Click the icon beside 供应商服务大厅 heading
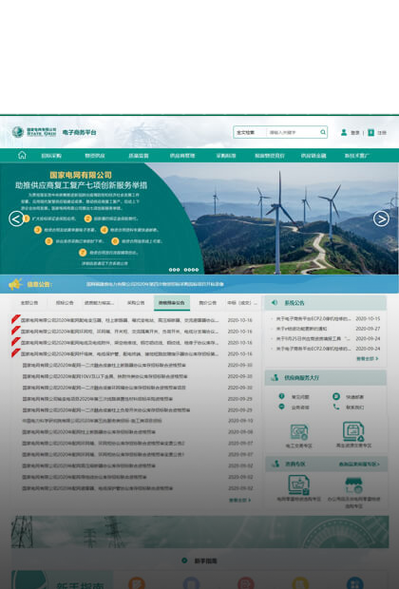The height and width of the screenshot is (589, 399). click(275, 378)
